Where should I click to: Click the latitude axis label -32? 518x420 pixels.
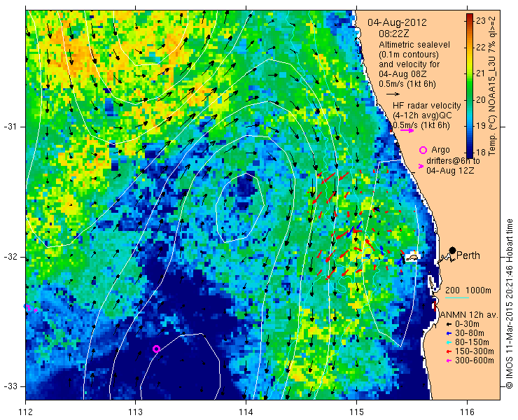point(10,257)
